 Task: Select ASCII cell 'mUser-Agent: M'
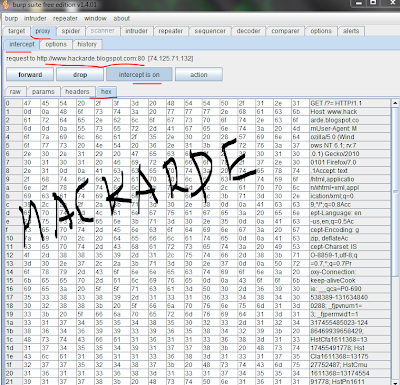click(349, 129)
